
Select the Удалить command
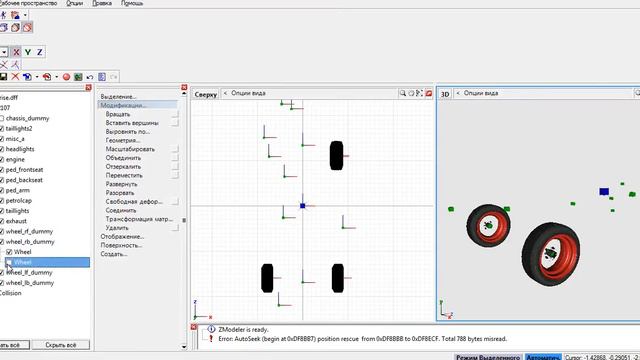[x=117, y=228]
